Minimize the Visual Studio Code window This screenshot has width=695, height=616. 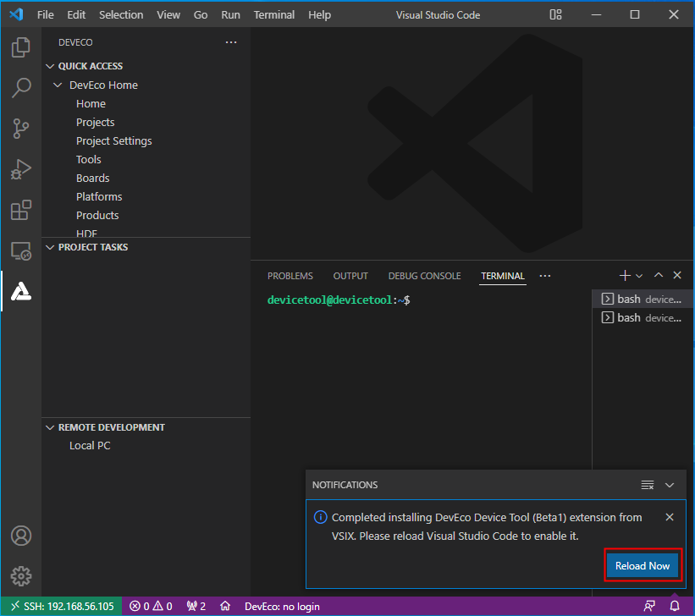coord(596,14)
